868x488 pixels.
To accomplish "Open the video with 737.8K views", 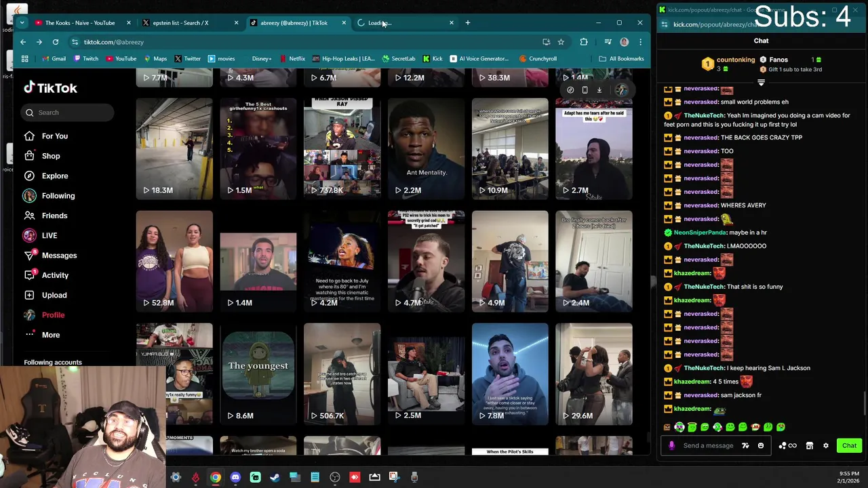I will point(342,149).
